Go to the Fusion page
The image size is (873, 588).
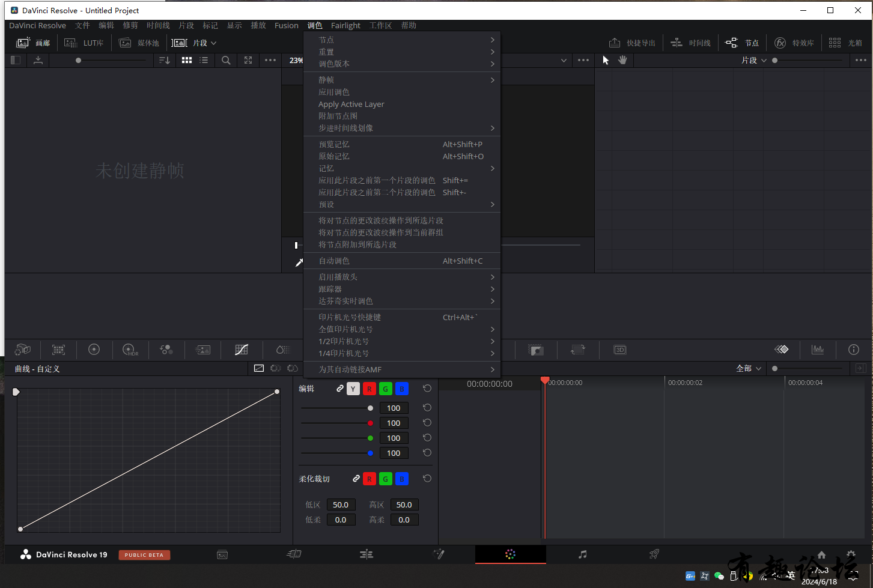tap(439, 554)
